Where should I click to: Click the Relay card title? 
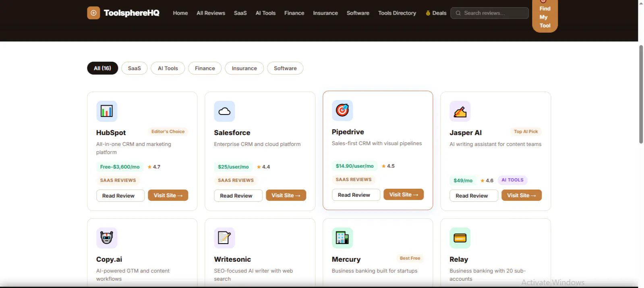(459, 259)
